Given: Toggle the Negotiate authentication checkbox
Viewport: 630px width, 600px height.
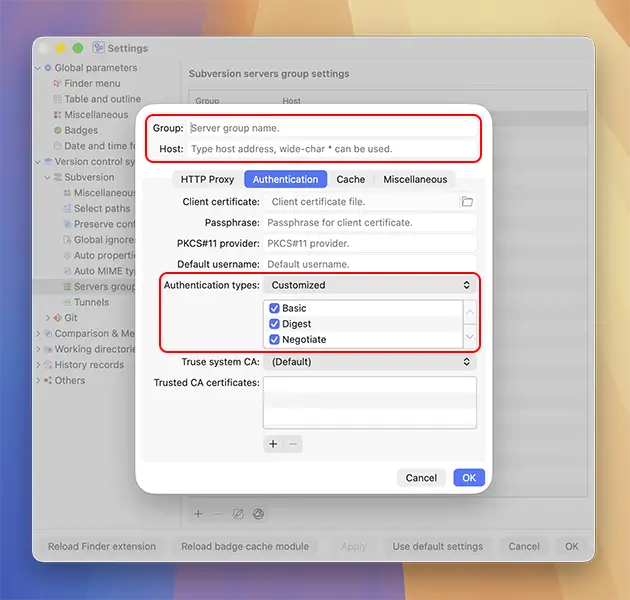Looking at the screenshot, I should [x=274, y=340].
